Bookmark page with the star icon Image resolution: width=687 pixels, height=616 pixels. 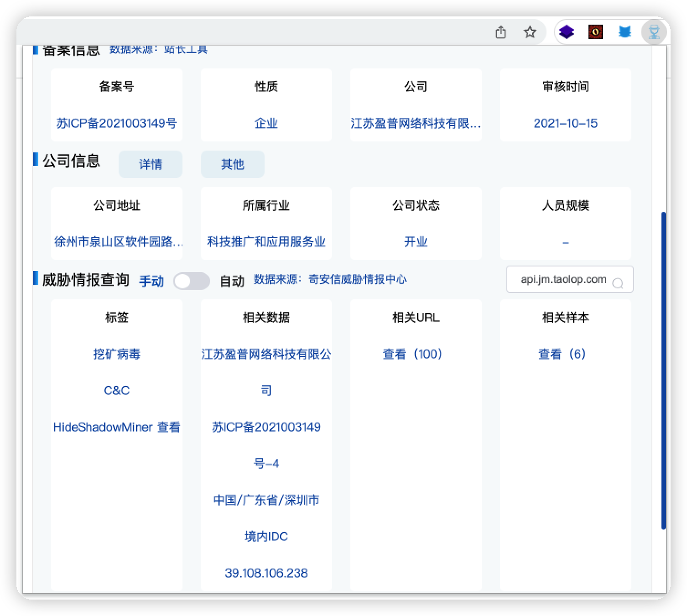530,32
